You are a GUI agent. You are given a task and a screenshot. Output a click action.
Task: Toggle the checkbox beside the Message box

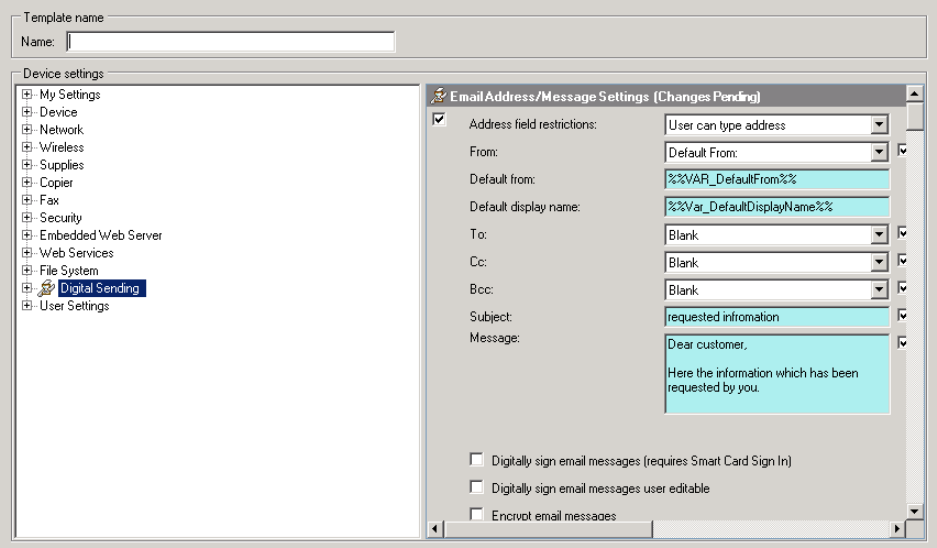902,342
